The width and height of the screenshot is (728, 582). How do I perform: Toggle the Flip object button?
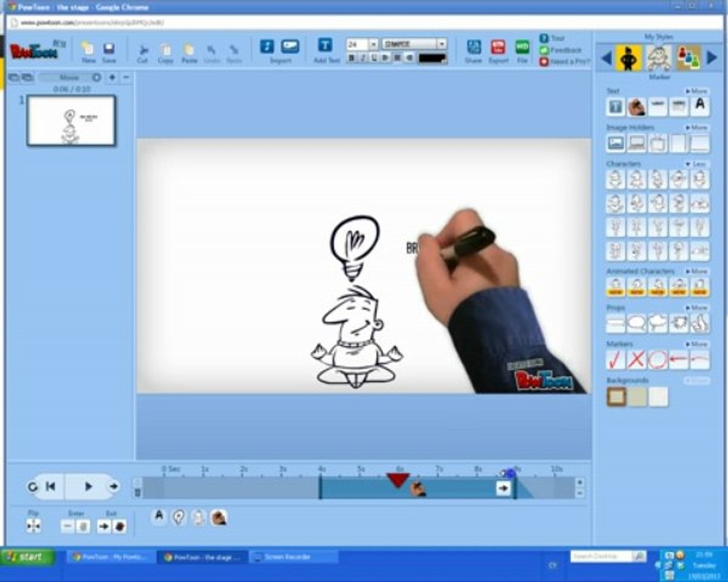(33, 526)
